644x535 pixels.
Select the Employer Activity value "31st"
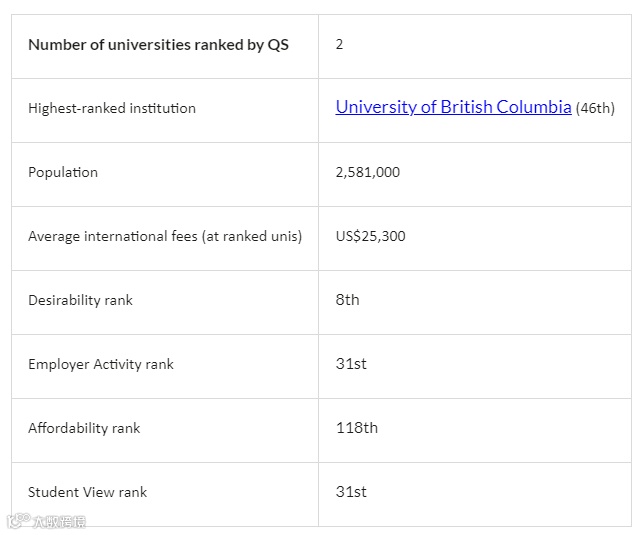point(351,364)
